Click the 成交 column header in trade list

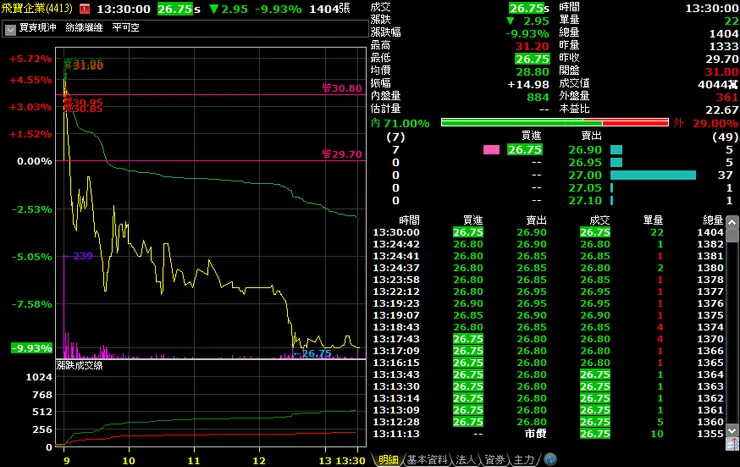(x=600, y=220)
